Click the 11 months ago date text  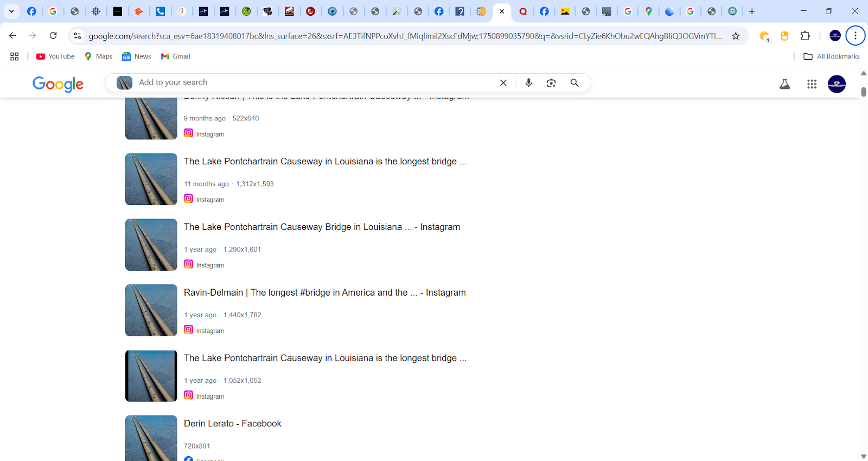pyautogui.click(x=206, y=184)
